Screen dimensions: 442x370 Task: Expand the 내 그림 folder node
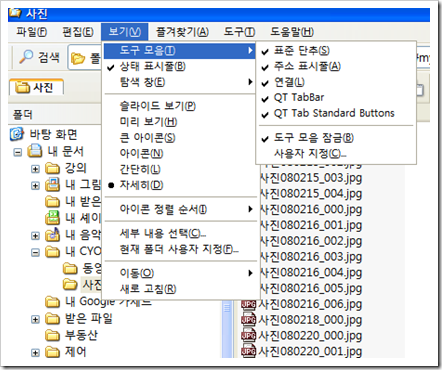tap(35, 186)
